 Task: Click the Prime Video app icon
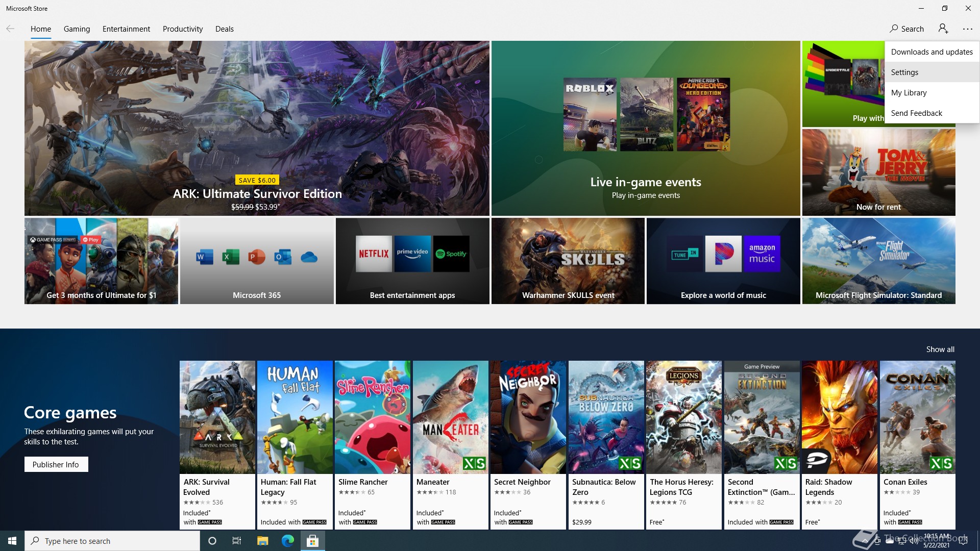pyautogui.click(x=412, y=254)
